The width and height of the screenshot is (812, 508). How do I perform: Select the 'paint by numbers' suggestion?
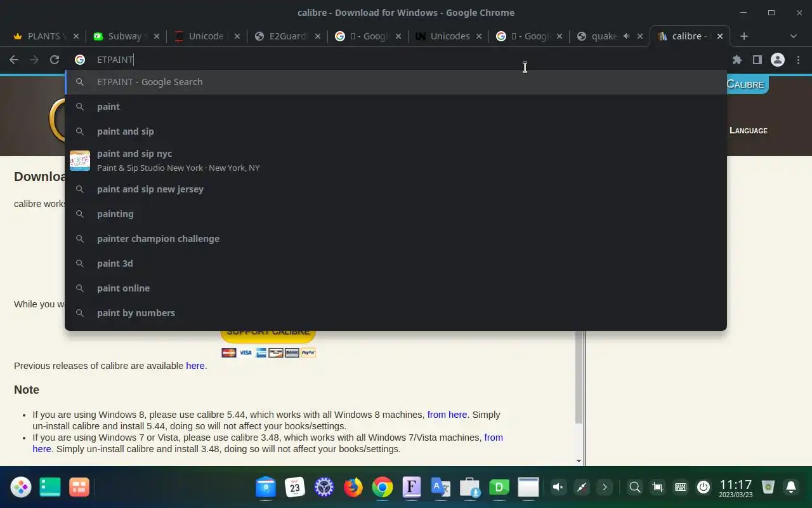[396, 313]
